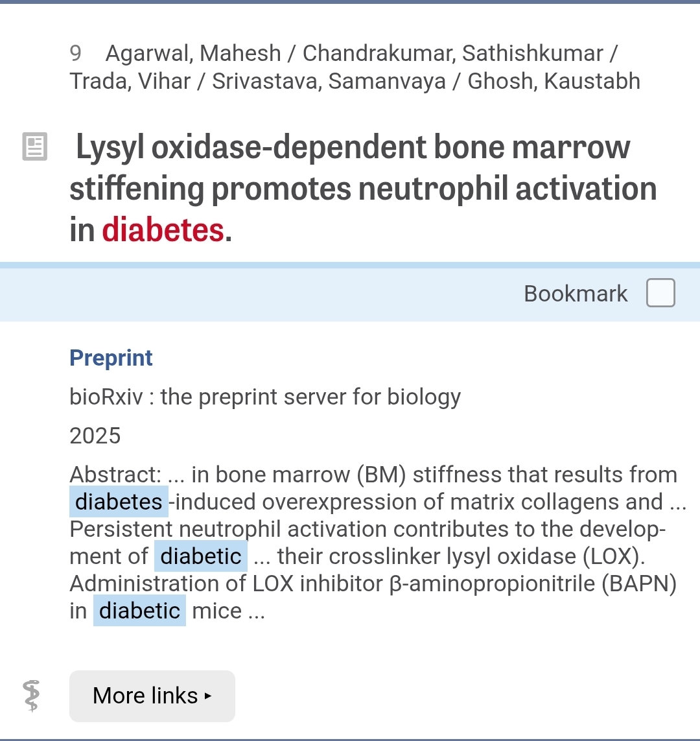The height and width of the screenshot is (741, 700).
Task: Click red word diabetes in the title
Action: tap(163, 229)
